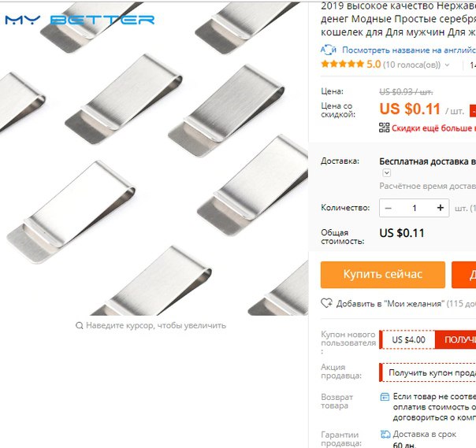Decrease quantity with the minus button
Screen dimensions: 476x448
(388, 208)
